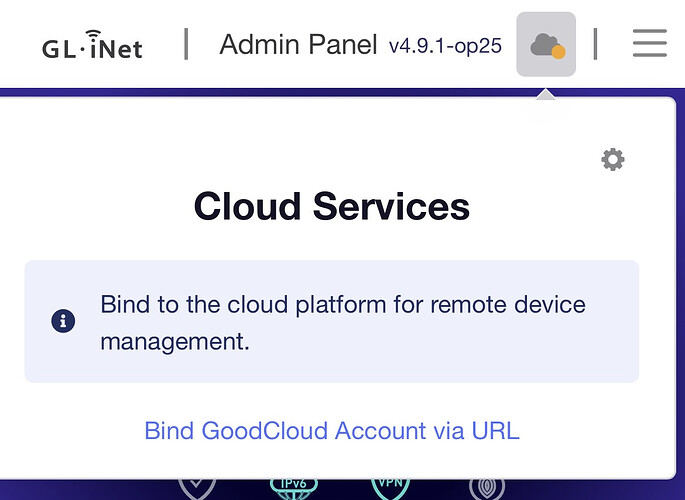Click the v4.9.1-op25 firmware version text
685x500 pixels.
(445, 45)
